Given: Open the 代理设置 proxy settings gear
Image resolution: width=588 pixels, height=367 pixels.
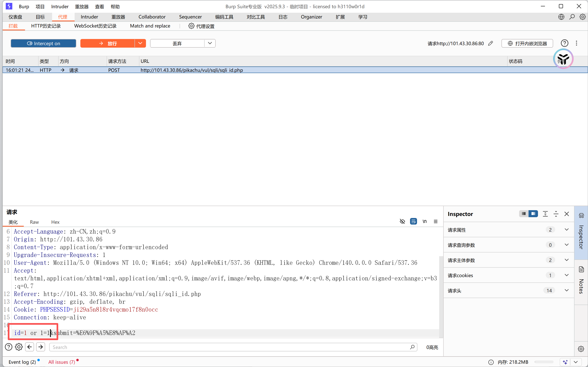Looking at the screenshot, I should coord(191,26).
